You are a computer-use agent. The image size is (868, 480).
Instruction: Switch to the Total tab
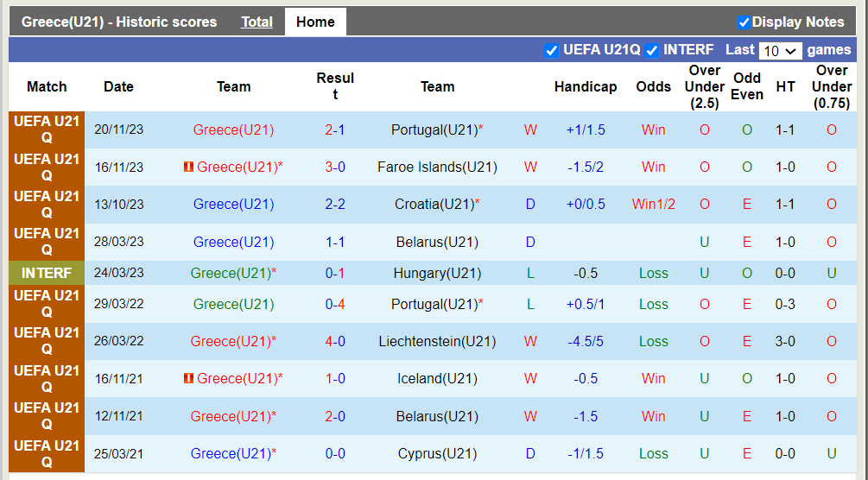click(x=257, y=22)
